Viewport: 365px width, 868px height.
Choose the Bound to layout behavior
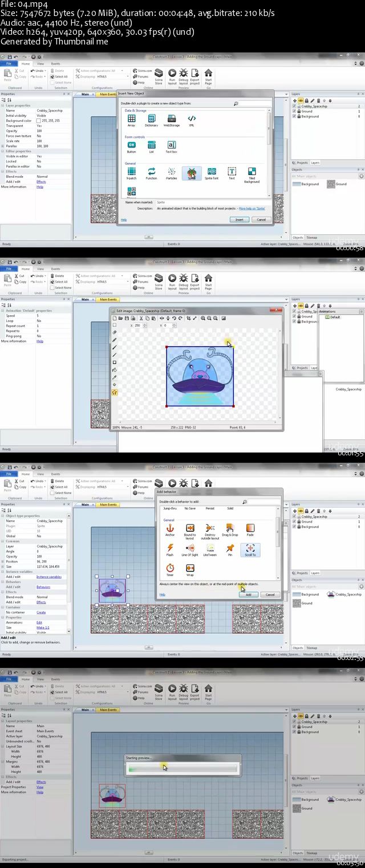(190, 532)
